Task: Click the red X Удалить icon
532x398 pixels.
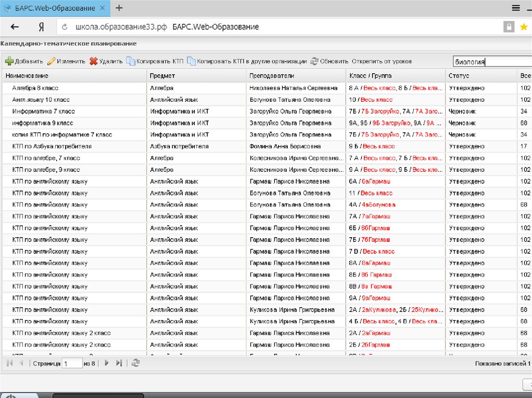Action: point(94,61)
